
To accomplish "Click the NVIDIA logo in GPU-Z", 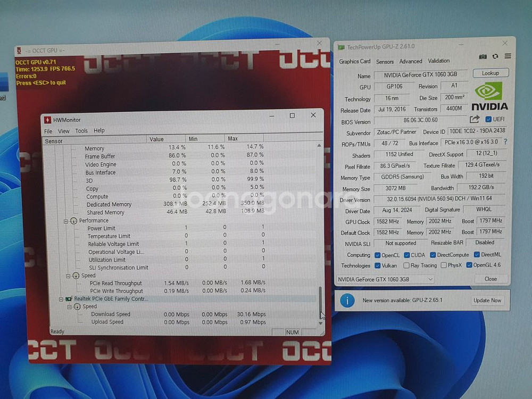I will point(489,97).
